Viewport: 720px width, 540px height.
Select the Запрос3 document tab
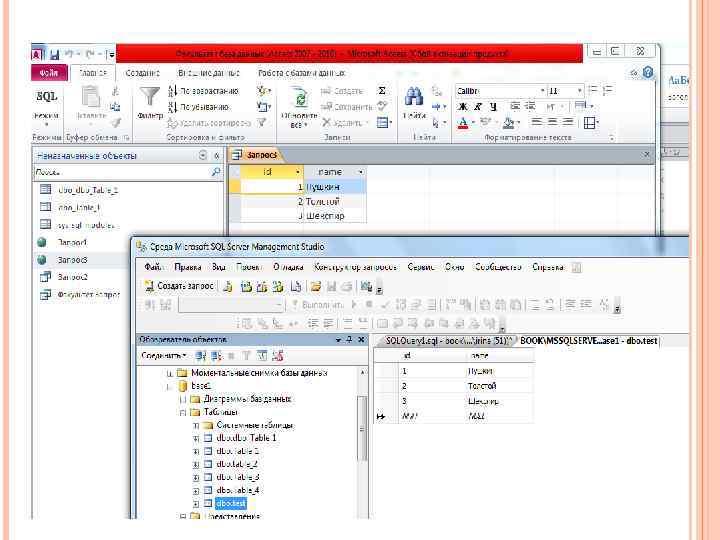coord(256,155)
